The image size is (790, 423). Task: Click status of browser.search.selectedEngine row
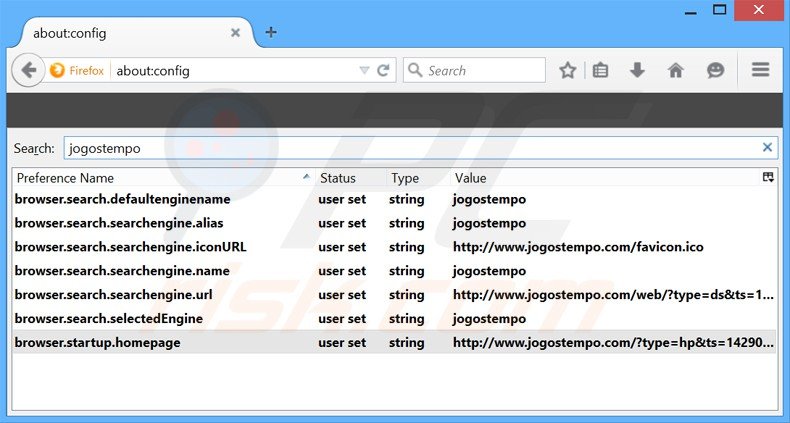pyautogui.click(x=342, y=319)
